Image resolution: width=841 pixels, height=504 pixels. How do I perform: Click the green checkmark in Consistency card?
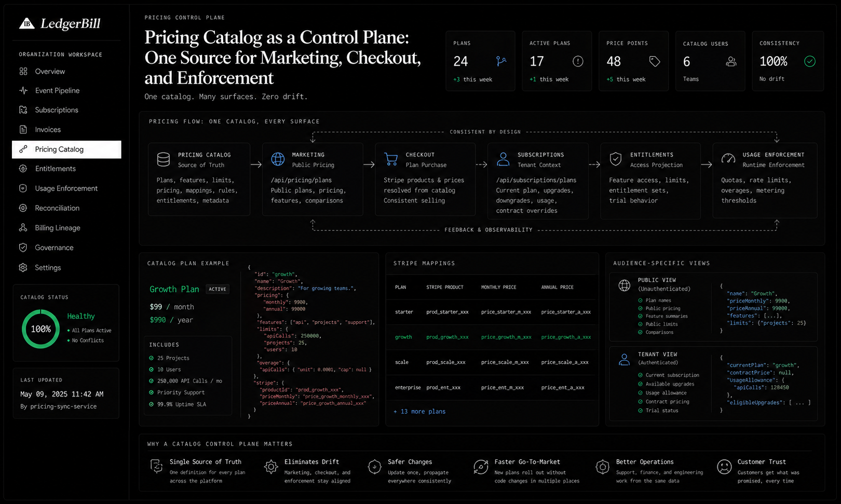click(x=810, y=61)
